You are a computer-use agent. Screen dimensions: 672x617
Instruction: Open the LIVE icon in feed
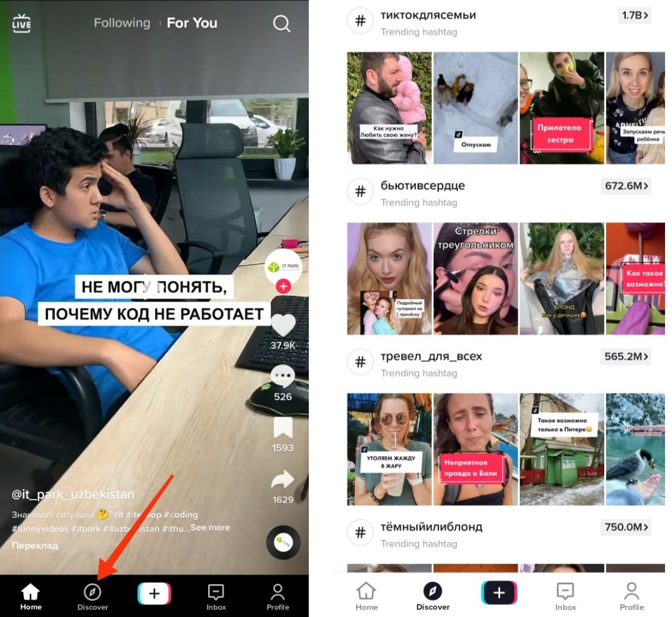(x=22, y=23)
